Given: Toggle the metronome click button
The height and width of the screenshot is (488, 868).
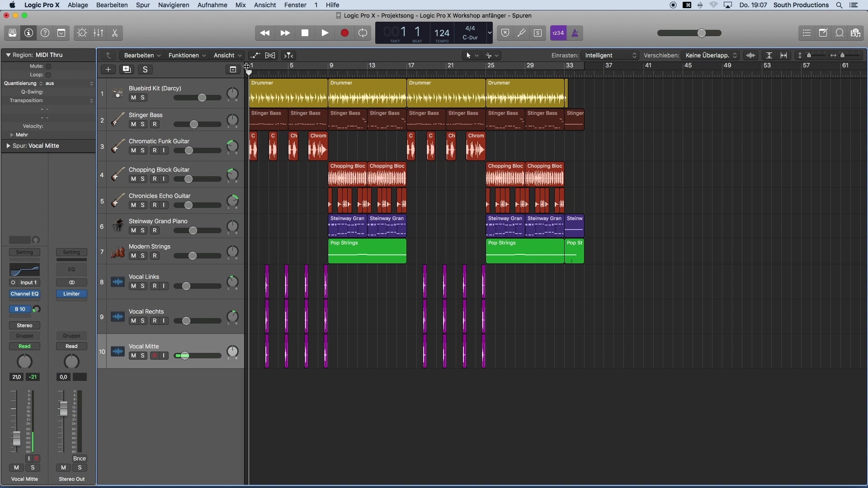Looking at the screenshot, I should click(575, 33).
